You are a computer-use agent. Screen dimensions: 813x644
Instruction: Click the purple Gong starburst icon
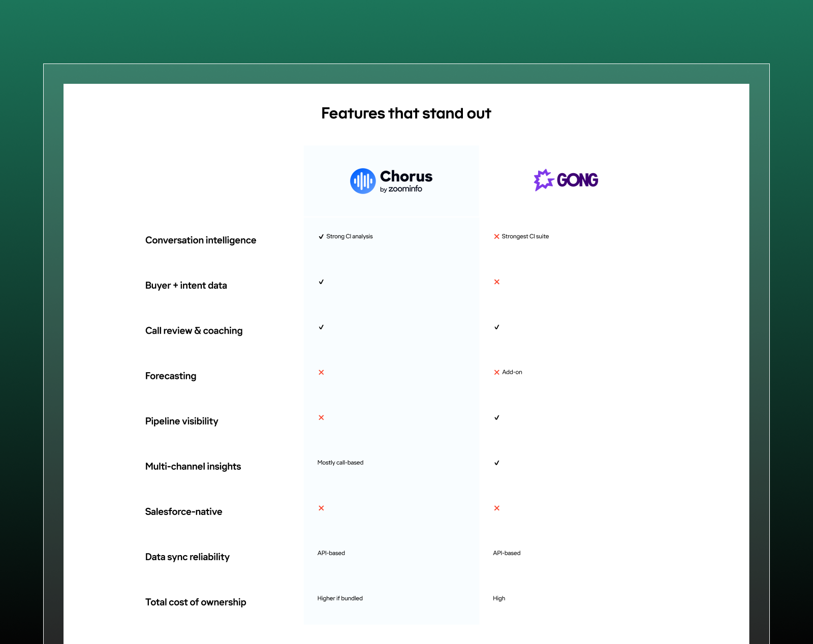coord(543,180)
